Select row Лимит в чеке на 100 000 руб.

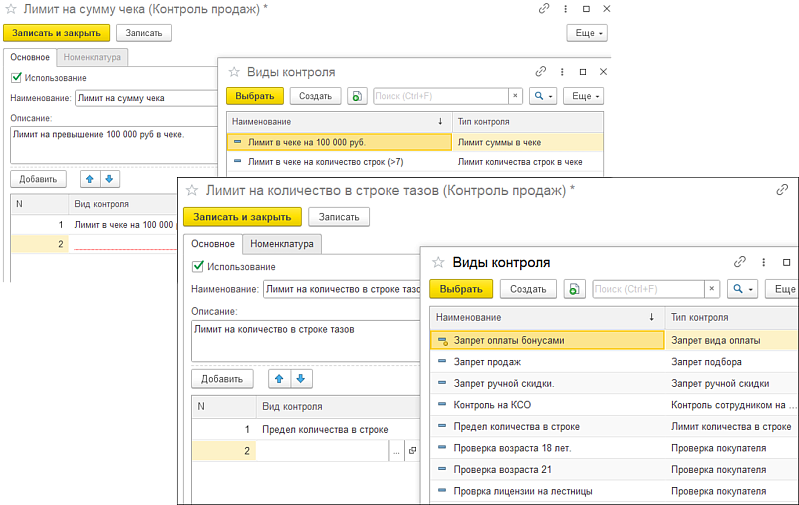415,142
